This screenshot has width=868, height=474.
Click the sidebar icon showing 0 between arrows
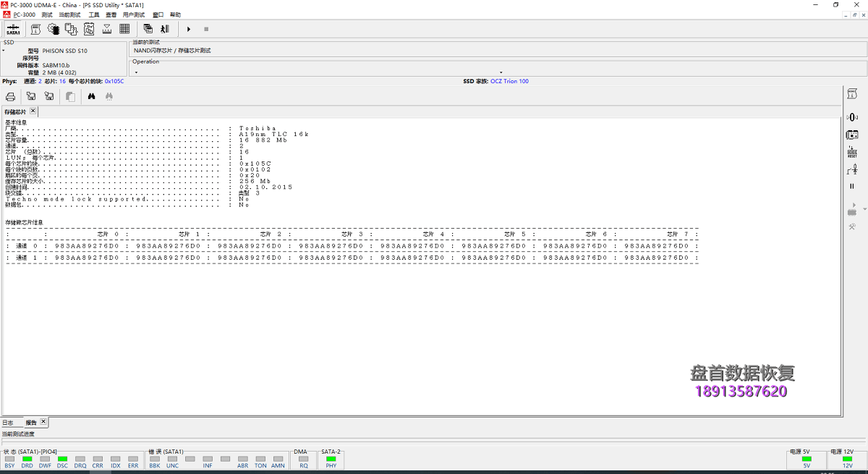click(x=852, y=117)
